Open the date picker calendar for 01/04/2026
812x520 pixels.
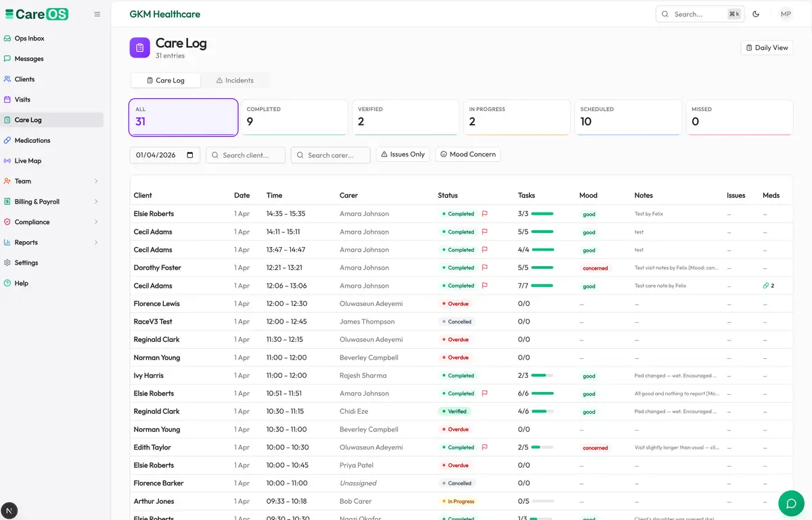coord(190,155)
